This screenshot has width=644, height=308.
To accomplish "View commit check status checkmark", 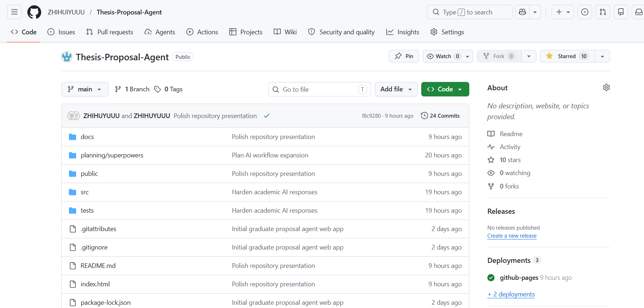I will point(267,116).
